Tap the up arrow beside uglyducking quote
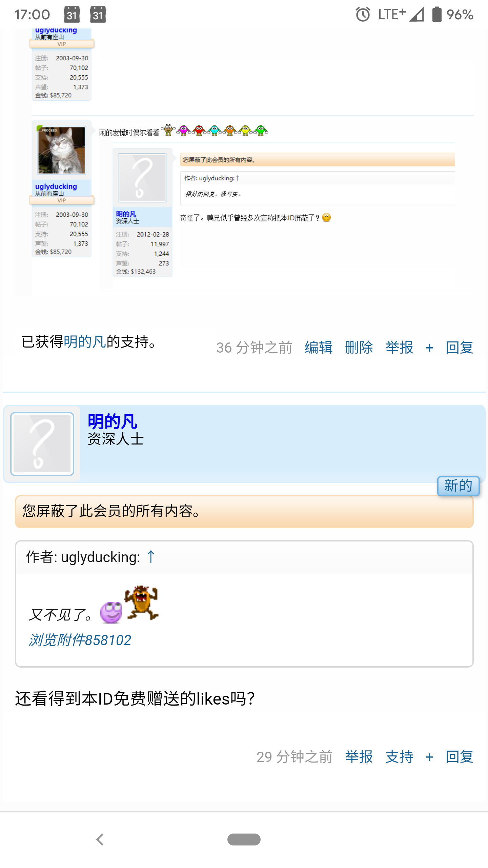The width and height of the screenshot is (488, 868). click(x=151, y=557)
